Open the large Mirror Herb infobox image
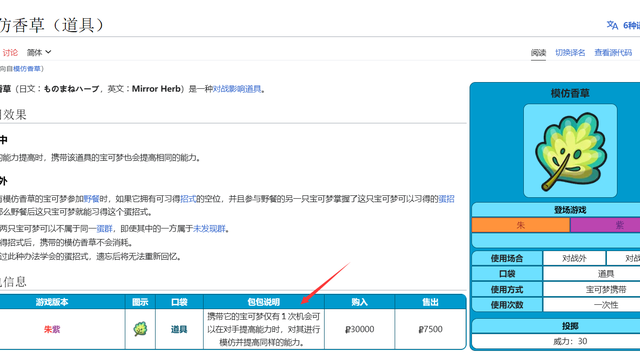Image resolution: width=640 pixels, height=360 pixels. click(570, 151)
